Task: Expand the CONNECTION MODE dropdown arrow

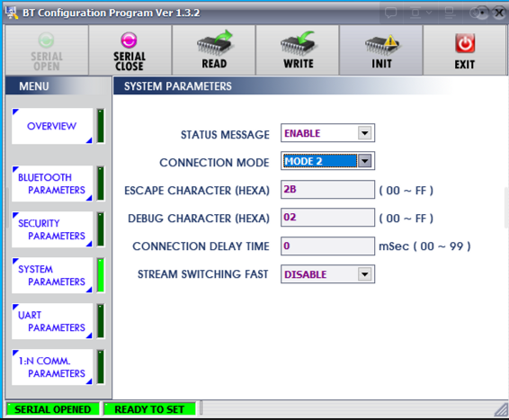Action: (x=365, y=161)
